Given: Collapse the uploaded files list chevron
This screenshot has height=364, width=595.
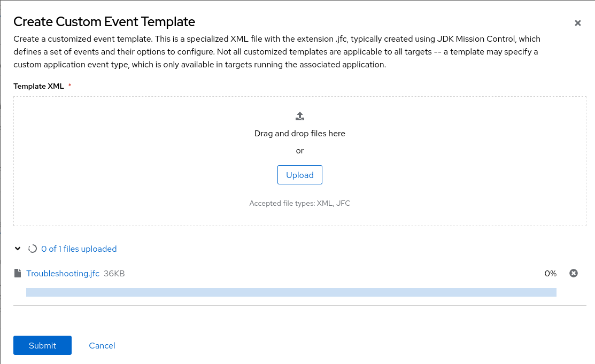Looking at the screenshot, I should [x=18, y=249].
